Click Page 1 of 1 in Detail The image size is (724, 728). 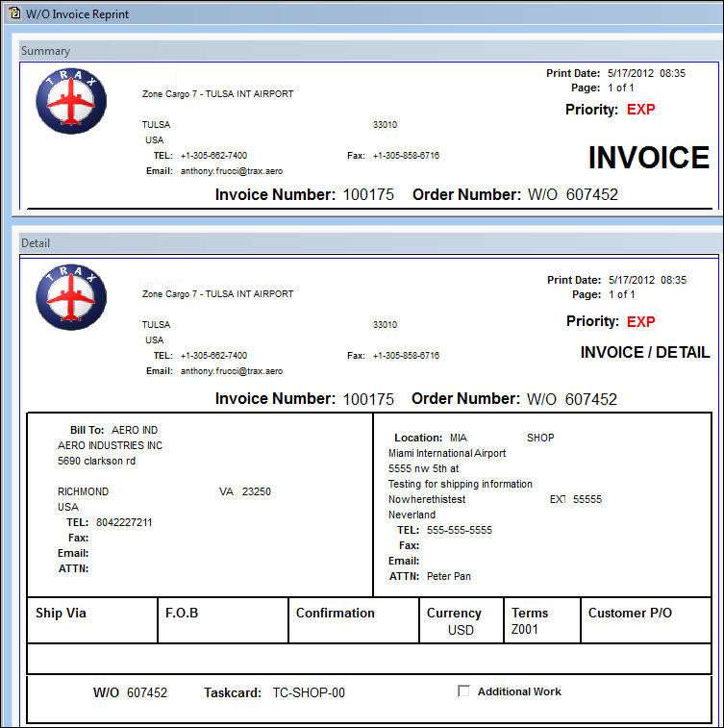604,294
